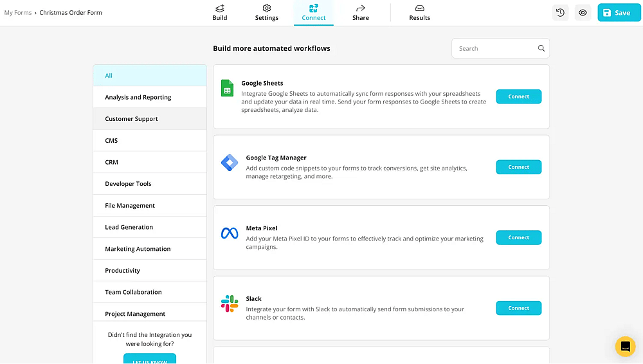This screenshot has width=643, height=364.
Task: Preview the form with eye icon
Action: click(583, 13)
